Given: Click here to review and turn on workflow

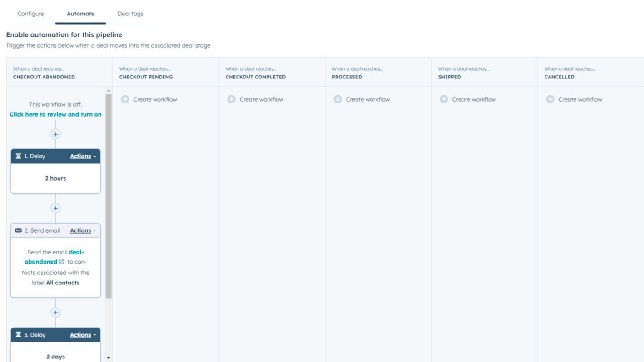Looking at the screenshot, I should pyautogui.click(x=55, y=114).
